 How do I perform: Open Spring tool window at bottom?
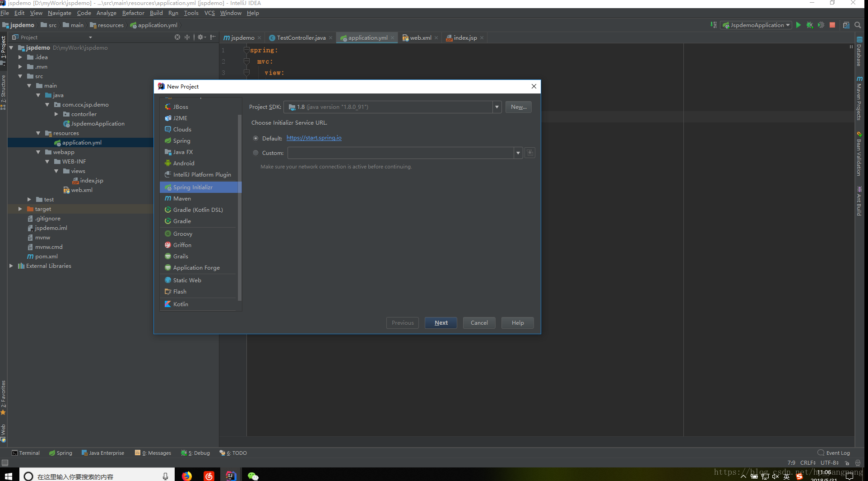click(x=60, y=453)
